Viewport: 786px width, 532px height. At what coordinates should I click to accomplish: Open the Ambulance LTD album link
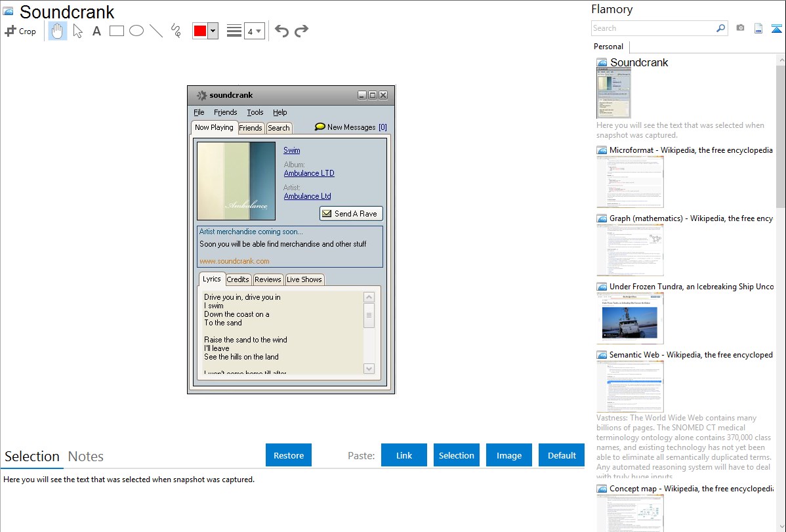pyautogui.click(x=309, y=173)
